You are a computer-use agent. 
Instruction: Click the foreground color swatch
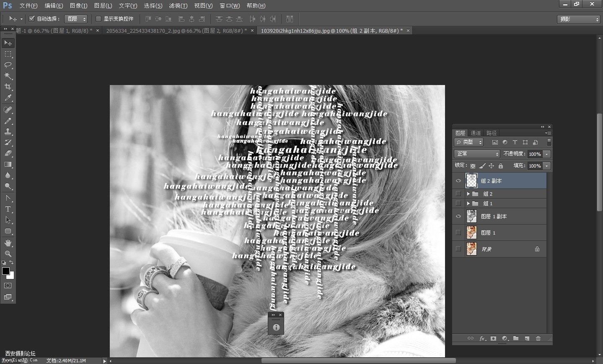(x=6, y=271)
